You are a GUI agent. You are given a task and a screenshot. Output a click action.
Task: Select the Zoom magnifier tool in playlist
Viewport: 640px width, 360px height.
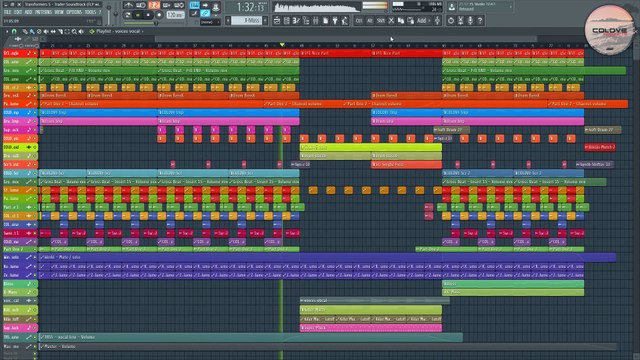74,31
